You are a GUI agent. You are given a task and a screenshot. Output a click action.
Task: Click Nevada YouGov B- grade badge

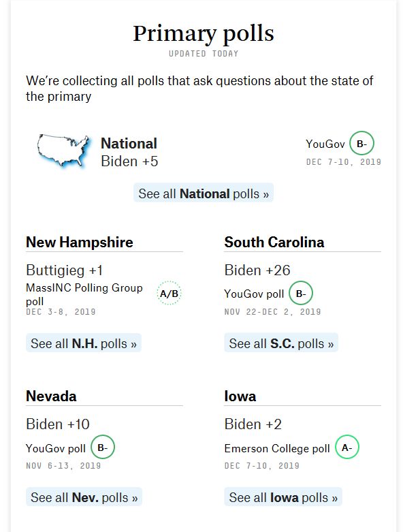point(103,447)
